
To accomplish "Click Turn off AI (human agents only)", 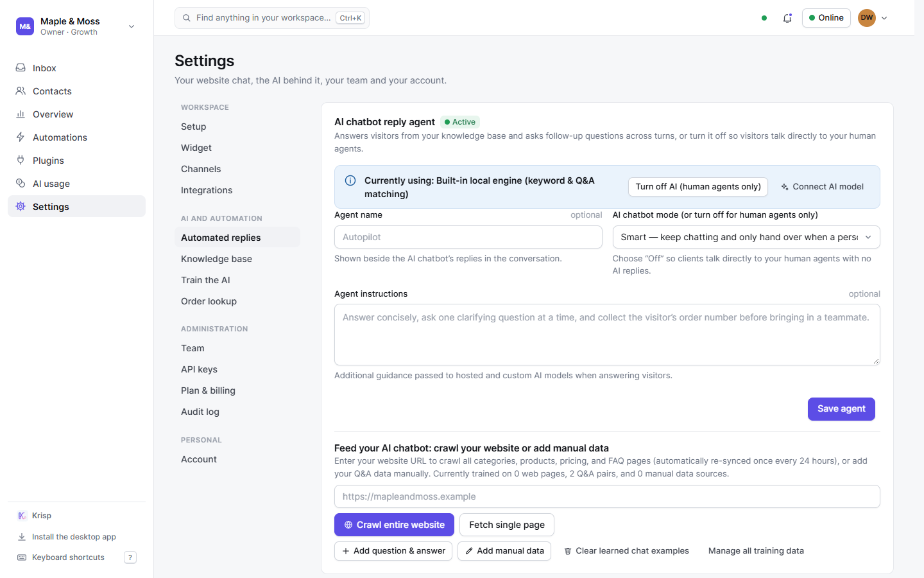I will [698, 187].
